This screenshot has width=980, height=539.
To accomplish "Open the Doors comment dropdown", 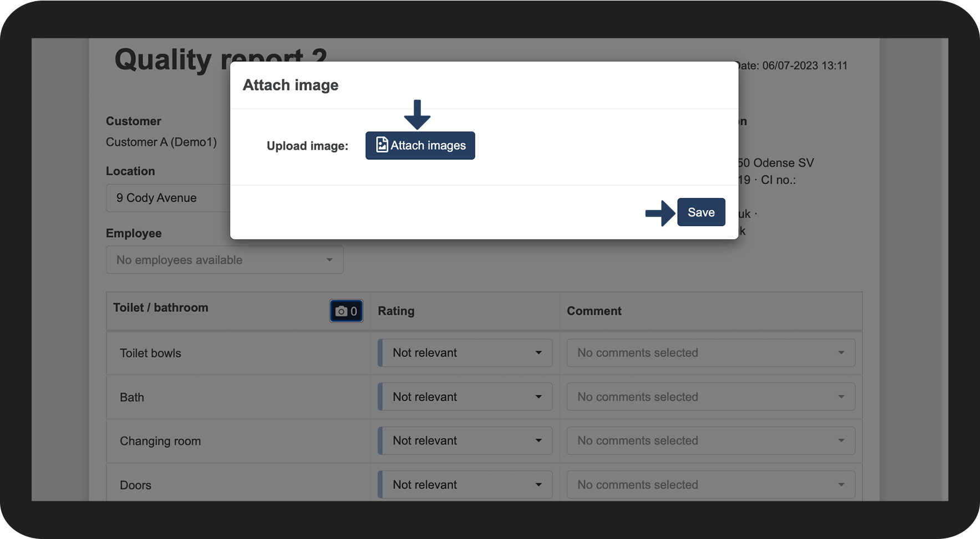I will pyautogui.click(x=711, y=485).
